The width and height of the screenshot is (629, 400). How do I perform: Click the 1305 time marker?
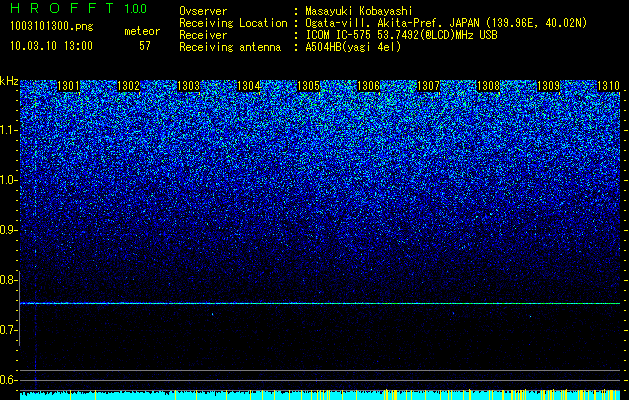308,85
